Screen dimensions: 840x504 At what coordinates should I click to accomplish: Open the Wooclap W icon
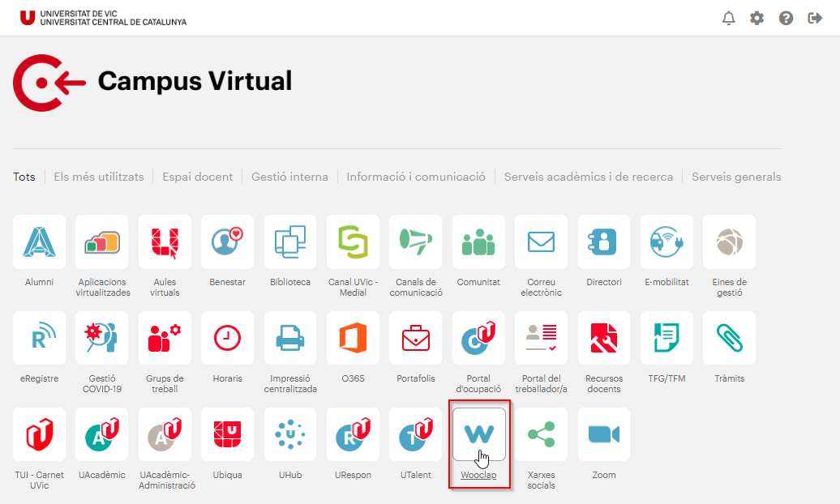tap(479, 434)
